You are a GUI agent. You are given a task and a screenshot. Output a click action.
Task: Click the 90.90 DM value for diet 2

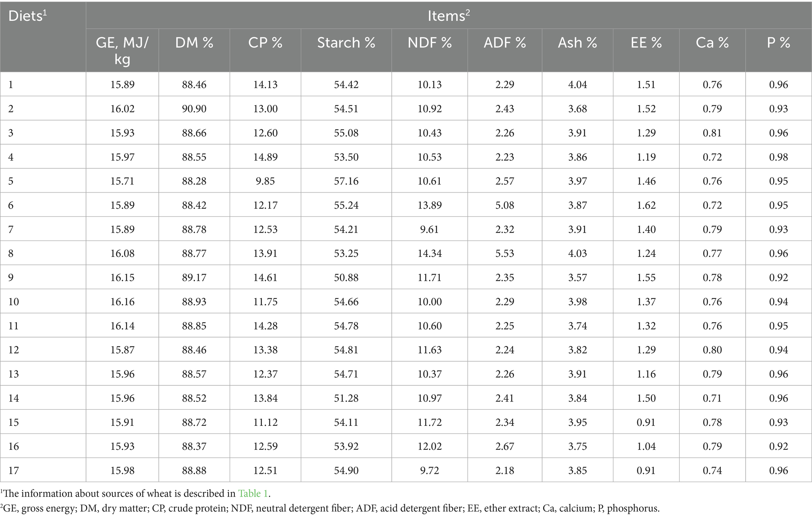[194, 109]
